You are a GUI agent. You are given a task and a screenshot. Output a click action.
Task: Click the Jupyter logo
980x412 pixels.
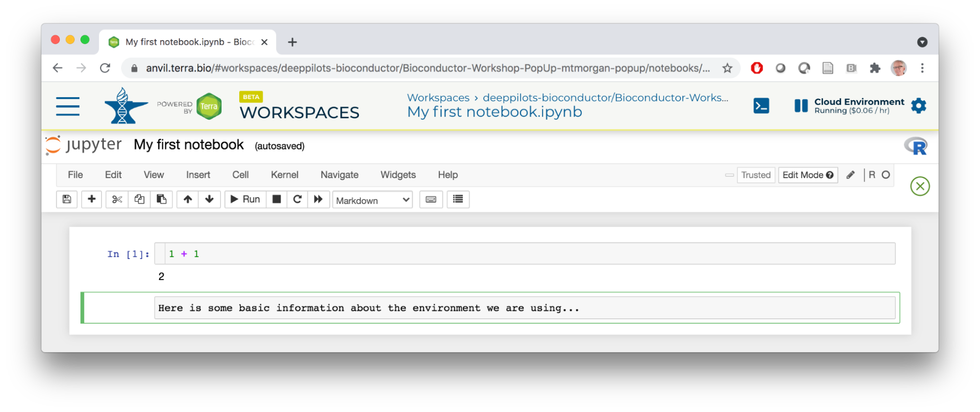83,145
